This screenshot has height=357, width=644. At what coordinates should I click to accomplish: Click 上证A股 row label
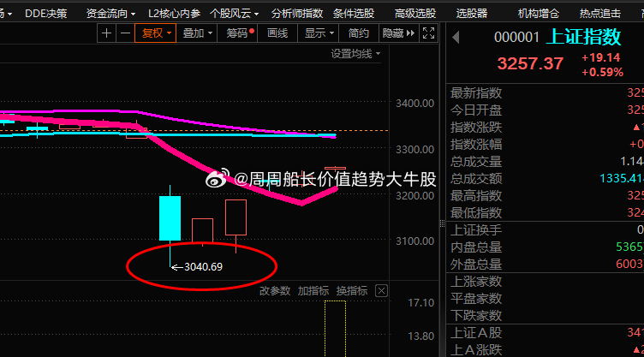pyautogui.click(x=476, y=333)
